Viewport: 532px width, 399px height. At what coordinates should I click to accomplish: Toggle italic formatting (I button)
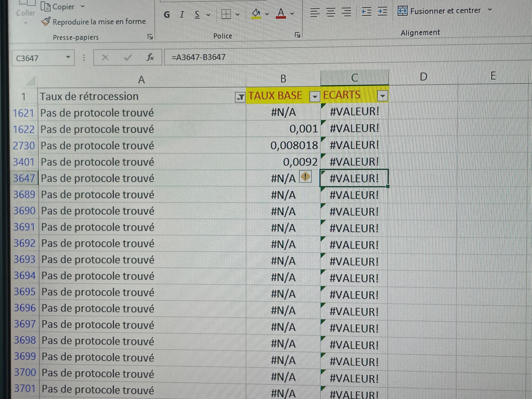click(x=182, y=15)
